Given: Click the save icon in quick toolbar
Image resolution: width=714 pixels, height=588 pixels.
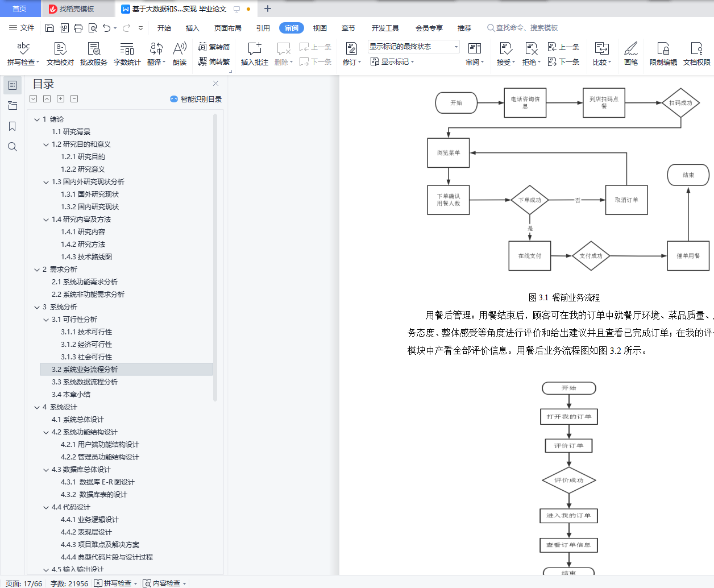Looking at the screenshot, I should 49,28.
